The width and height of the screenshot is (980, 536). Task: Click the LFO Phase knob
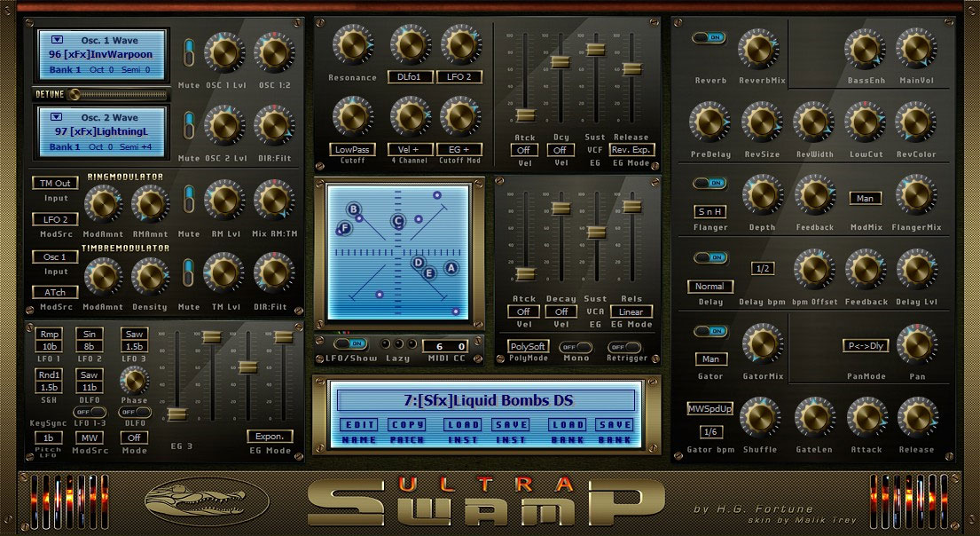[135, 381]
